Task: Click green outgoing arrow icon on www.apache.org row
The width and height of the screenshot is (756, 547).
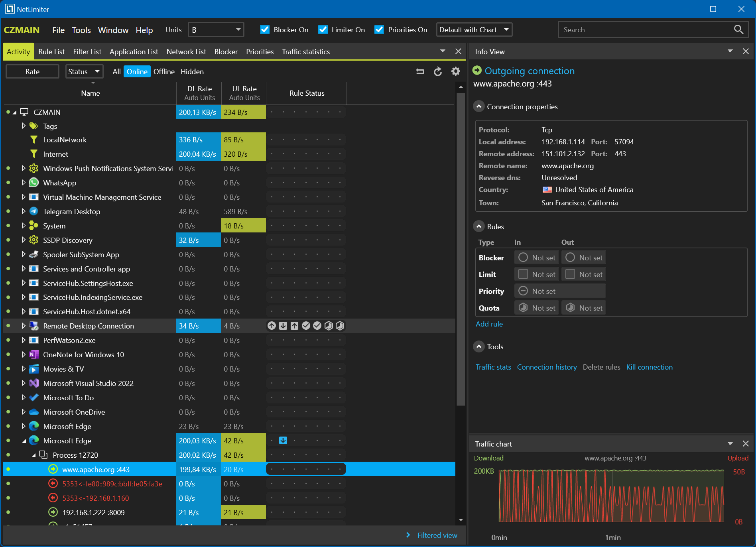Action: (53, 469)
